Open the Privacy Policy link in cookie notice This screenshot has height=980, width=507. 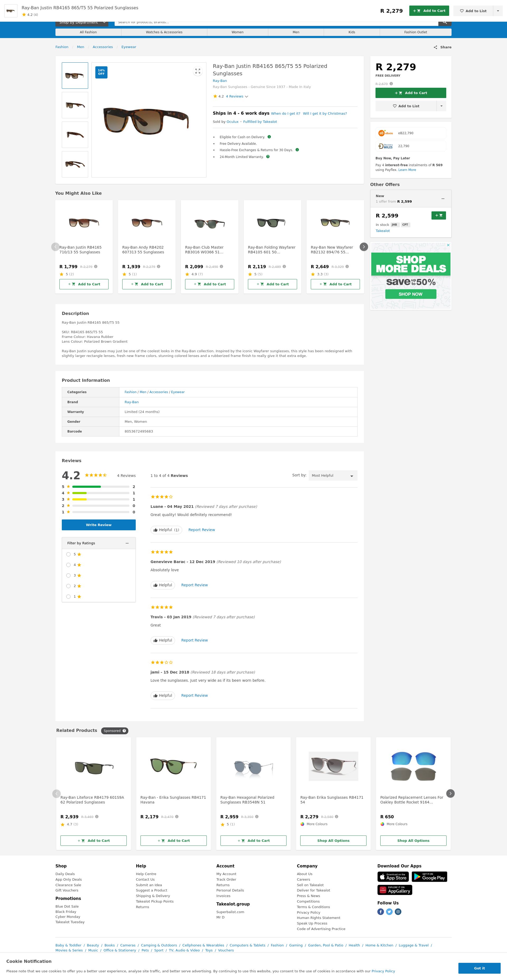click(x=383, y=971)
